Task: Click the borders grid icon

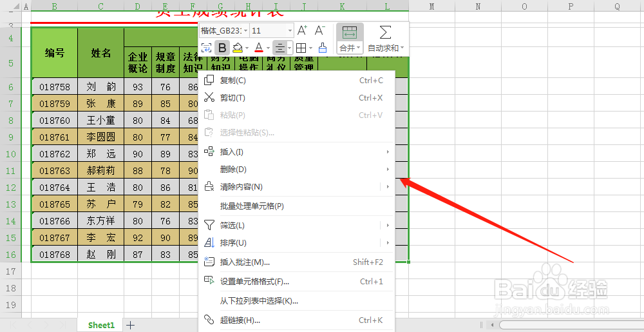Action: point(301,48)
